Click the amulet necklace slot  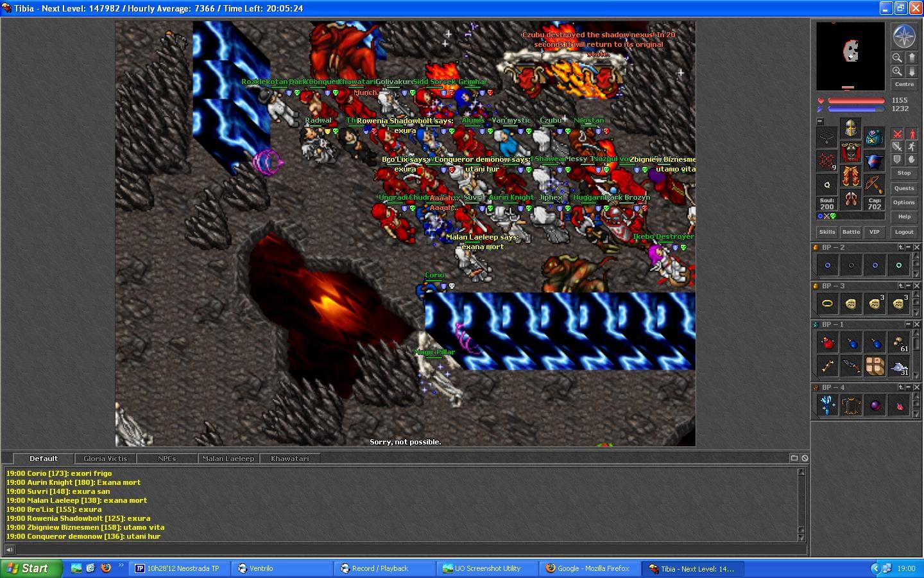(x=827, y=137)
